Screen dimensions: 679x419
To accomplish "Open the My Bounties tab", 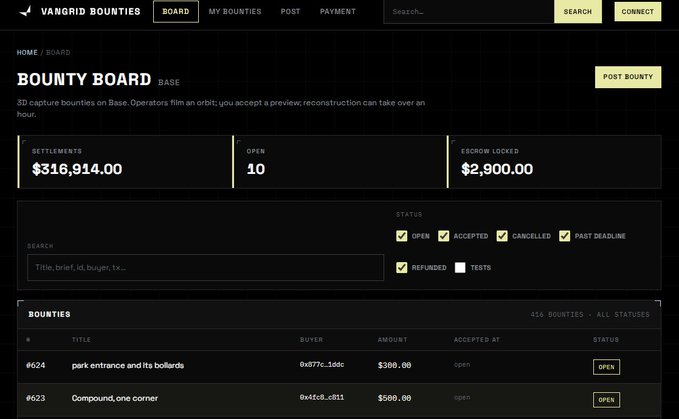I will (x=235, y=12).
